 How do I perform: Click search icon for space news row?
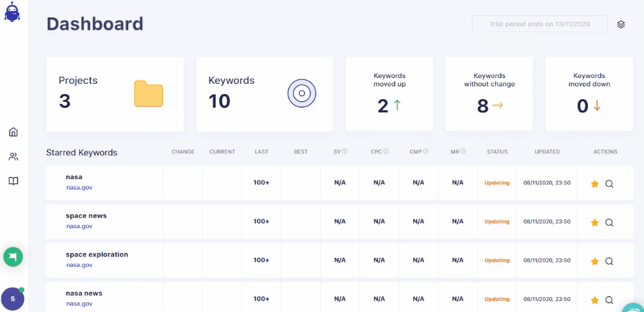[609, 223]
